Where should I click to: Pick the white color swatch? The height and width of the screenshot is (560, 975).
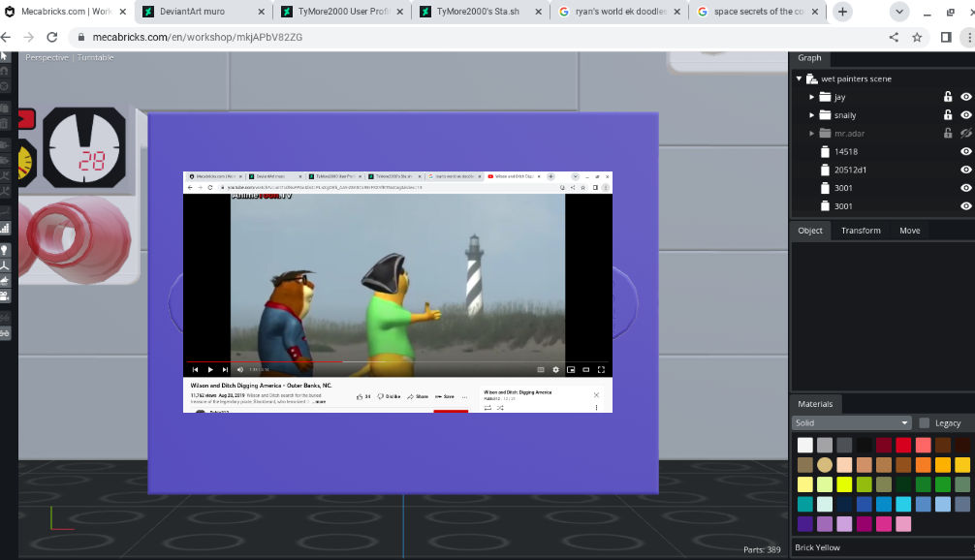tap(805, 445)
